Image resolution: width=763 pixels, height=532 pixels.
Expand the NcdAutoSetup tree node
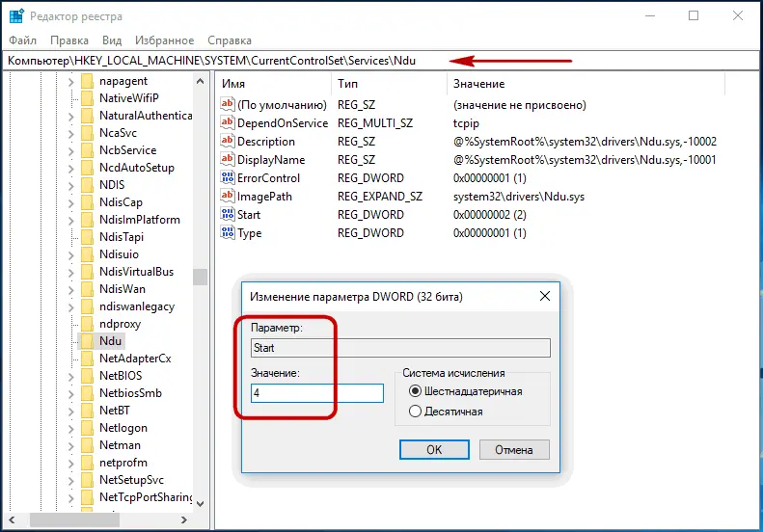point(71,169)
